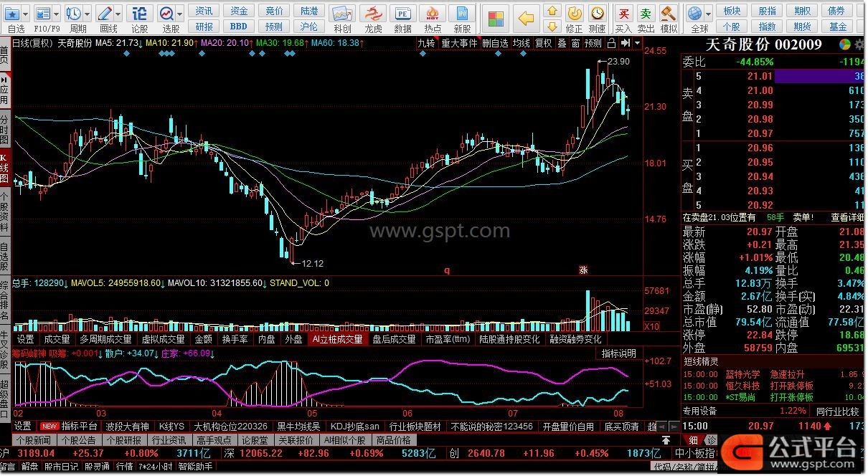The image size is (868, 476).
Task: Open the chart toolbar dropdown arrow after the jump-to-end arrow
Action: point(636,43)
